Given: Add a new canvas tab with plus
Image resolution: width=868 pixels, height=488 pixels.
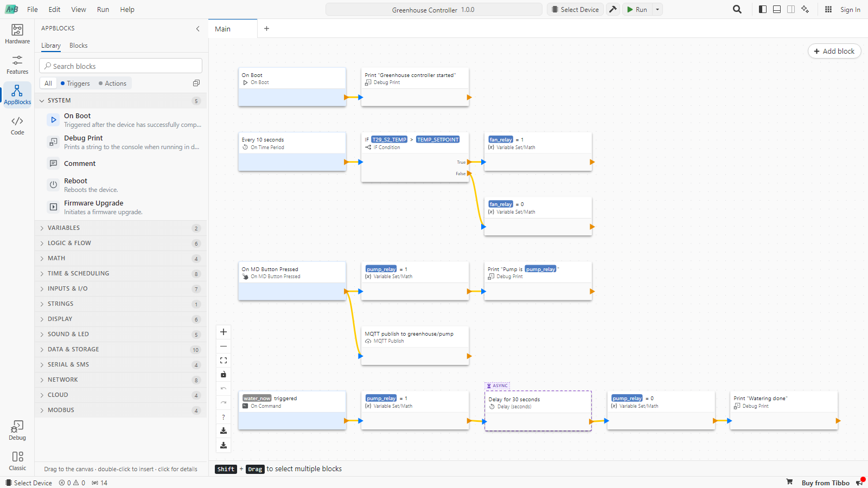Looking at the screenshot, I should point(266,29).
